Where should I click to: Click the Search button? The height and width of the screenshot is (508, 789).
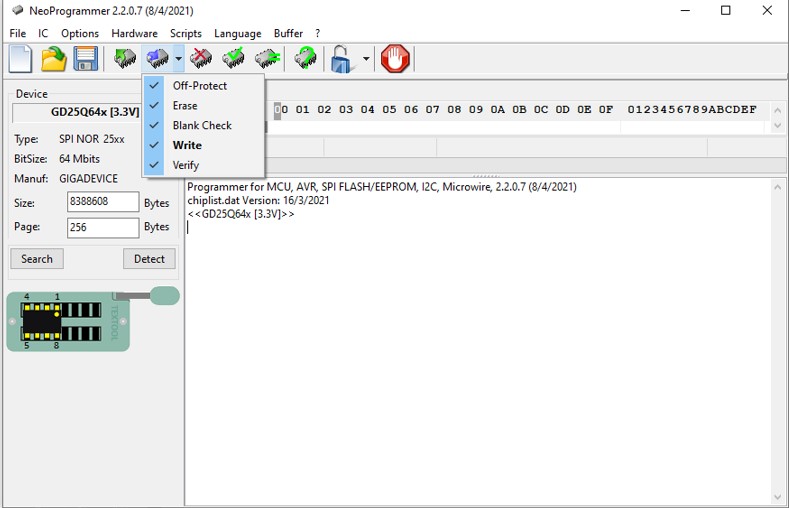pyautogui.click(x=37, y=259)
